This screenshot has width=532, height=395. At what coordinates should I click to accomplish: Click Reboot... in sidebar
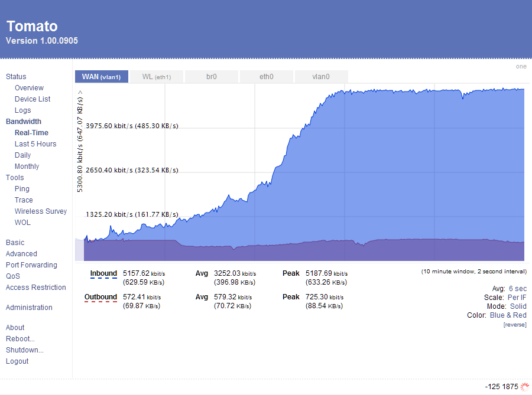click(20, 339)
